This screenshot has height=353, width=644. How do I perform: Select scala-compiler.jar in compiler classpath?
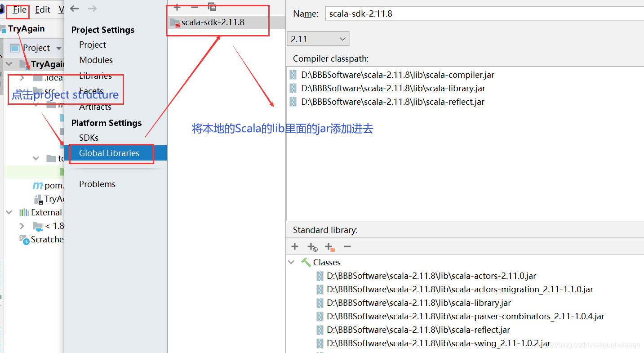(398, 75)
